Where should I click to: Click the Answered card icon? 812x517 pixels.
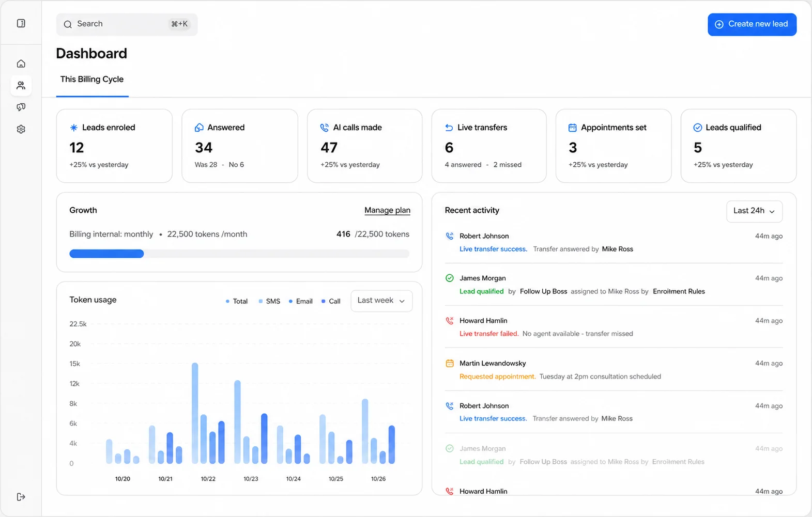199,128
